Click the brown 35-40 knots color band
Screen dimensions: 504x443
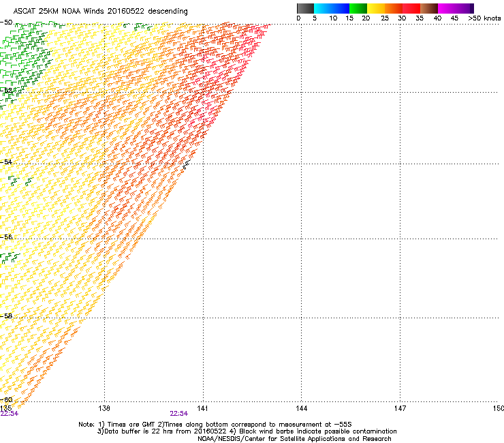pyautogui.click(x=429, y=8)
